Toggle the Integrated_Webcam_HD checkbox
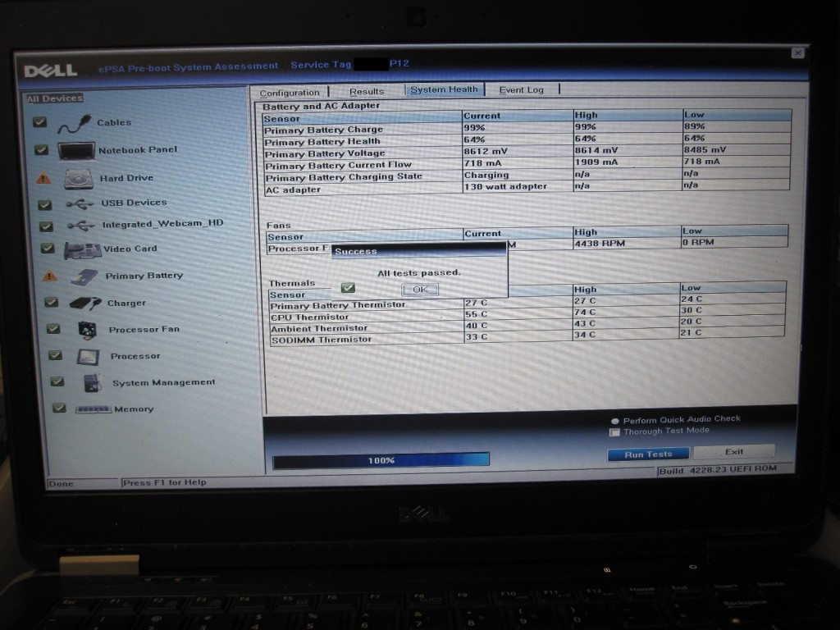 (x=47, y=226)
